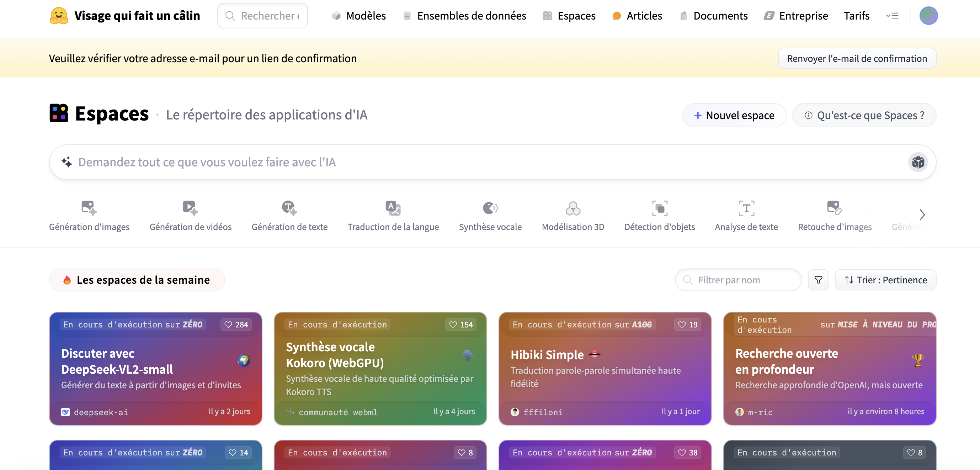Click the sparkle icon in the AI prompt bar
980x470 pixels.
point(67,162)
